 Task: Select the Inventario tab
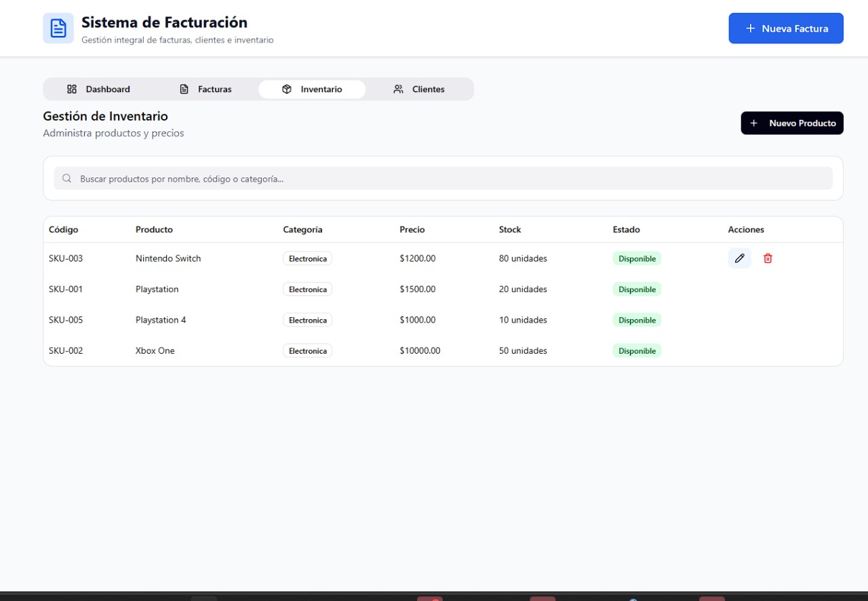pos(312,89)
